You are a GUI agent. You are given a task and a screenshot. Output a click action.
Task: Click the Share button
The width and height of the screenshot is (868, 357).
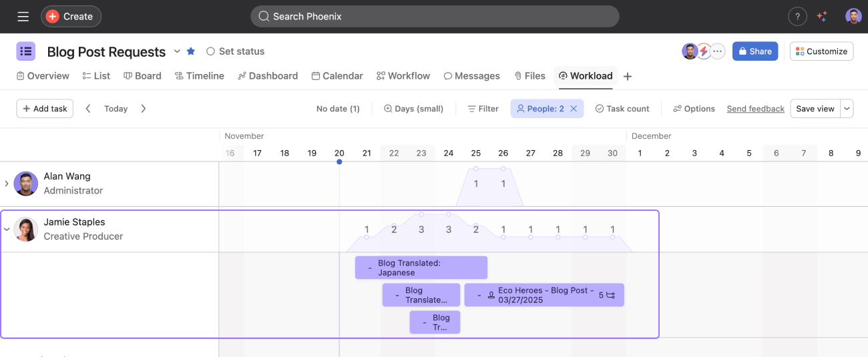(754, 51)
